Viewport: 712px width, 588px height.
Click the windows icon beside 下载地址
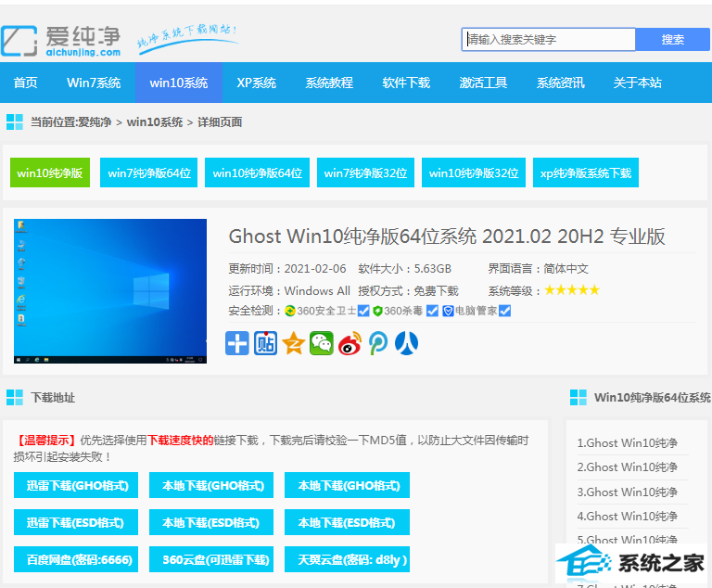(x=15, y=397)
